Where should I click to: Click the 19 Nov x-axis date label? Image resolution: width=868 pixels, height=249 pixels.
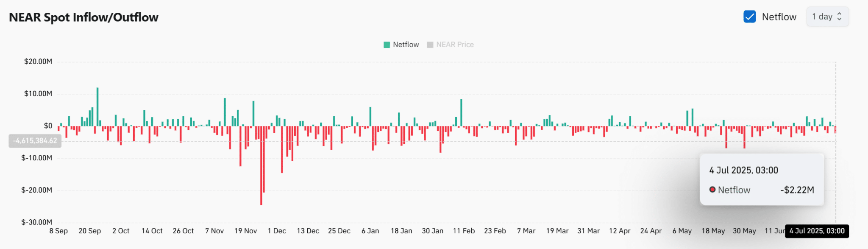(x=246, y=231)
